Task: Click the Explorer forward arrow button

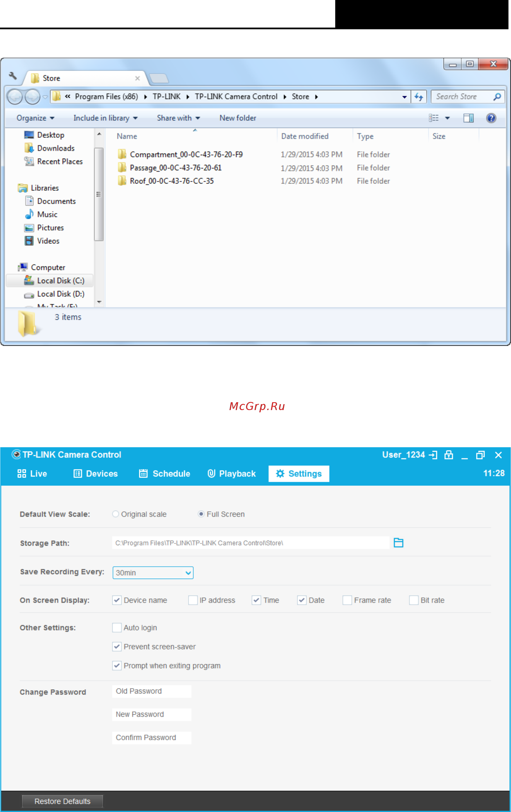Action: click(x=33, y=97)
